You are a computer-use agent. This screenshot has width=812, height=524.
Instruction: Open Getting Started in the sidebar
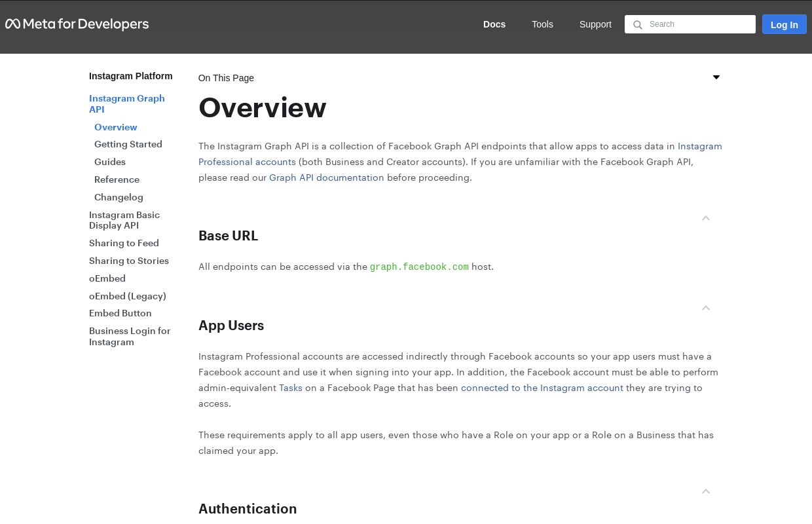(x=128, y=144)
